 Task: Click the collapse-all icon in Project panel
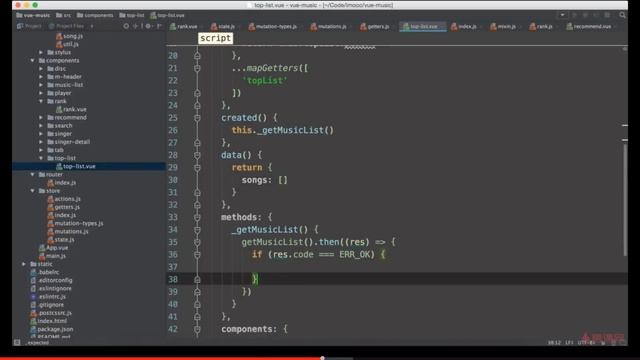(136, 26)
